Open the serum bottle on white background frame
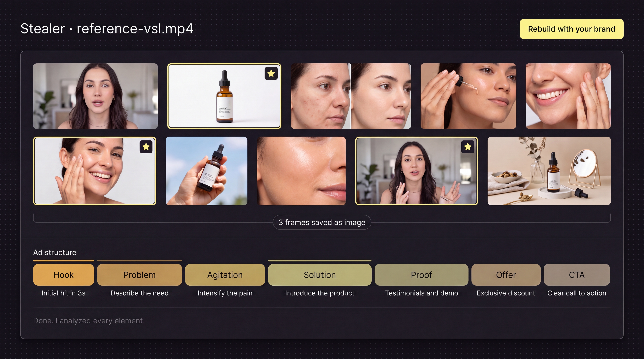 [x=224, y=96]
